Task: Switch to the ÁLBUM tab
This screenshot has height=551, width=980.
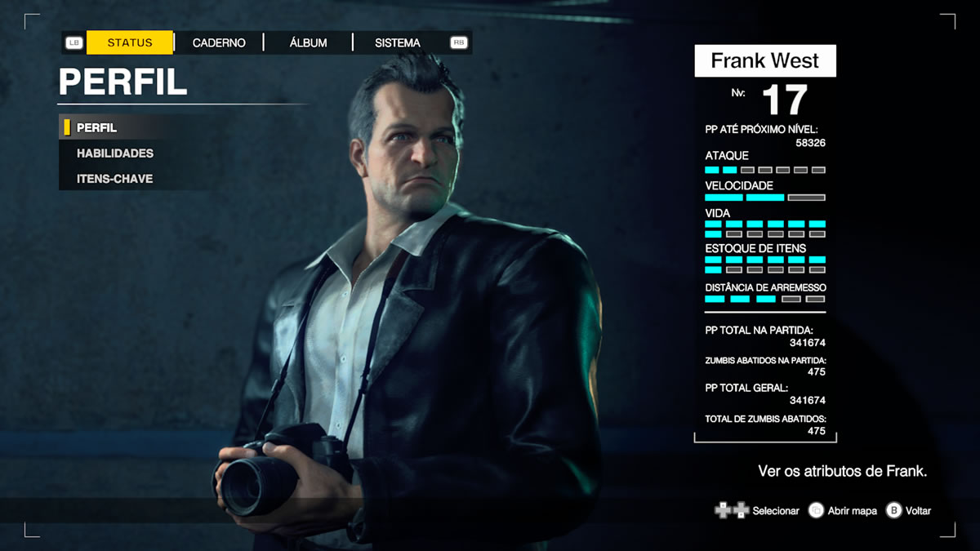Action: (x=308, y=42)
